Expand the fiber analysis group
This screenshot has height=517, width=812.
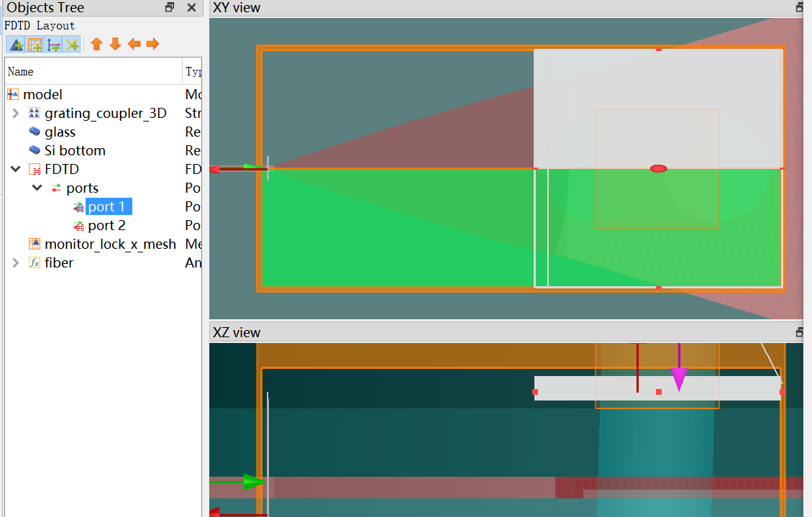(x=15, y=263)
